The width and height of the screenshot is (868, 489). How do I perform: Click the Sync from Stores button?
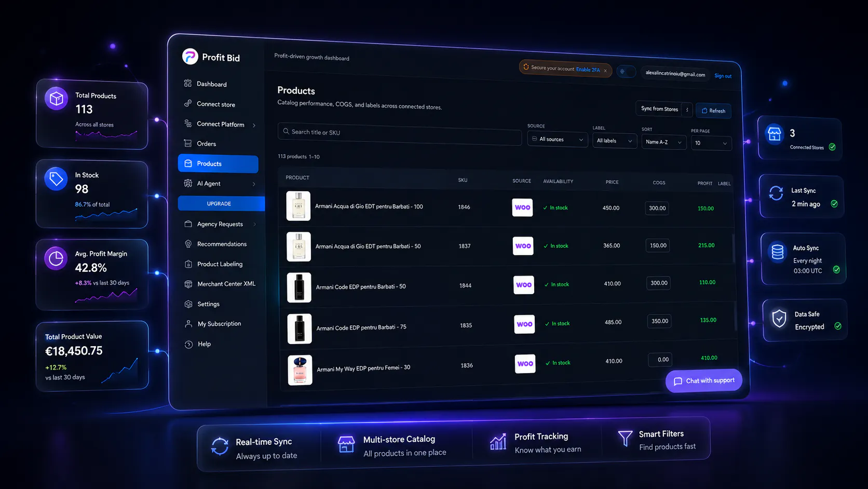click(659, 109)
